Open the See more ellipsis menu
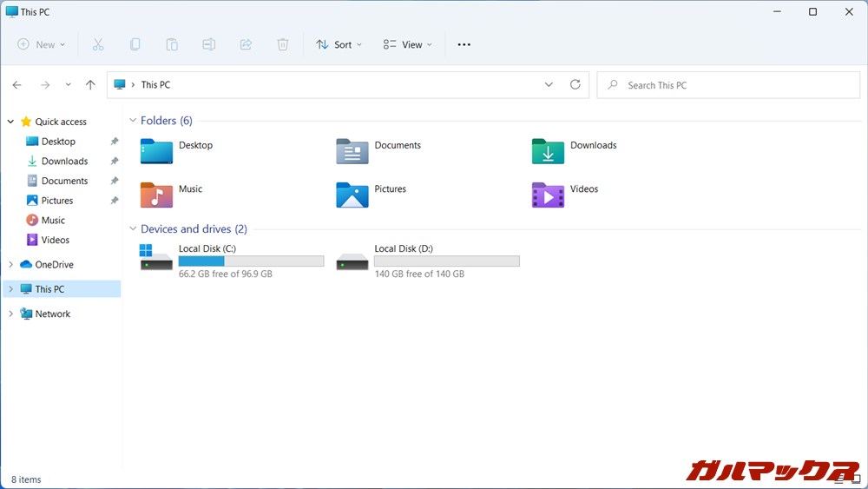 click(x=464, y=44)
